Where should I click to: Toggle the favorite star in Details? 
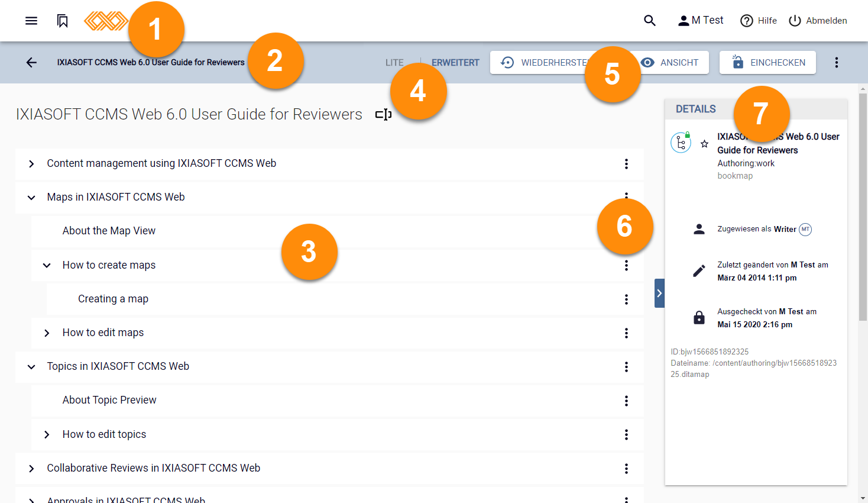pos(704,144)
